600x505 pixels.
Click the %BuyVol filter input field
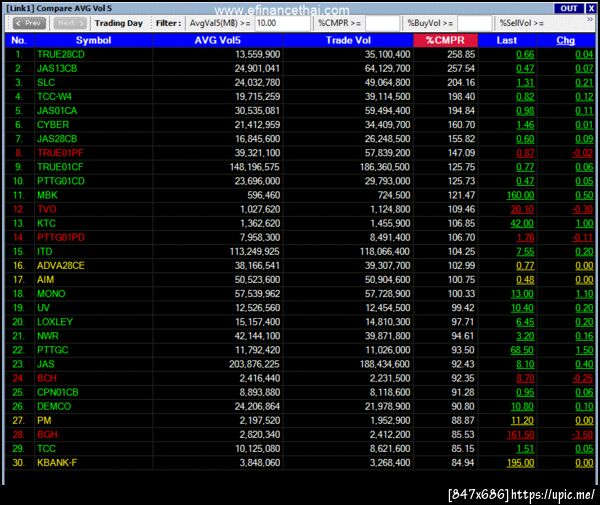pyautogui.click(x=474, y=23)
